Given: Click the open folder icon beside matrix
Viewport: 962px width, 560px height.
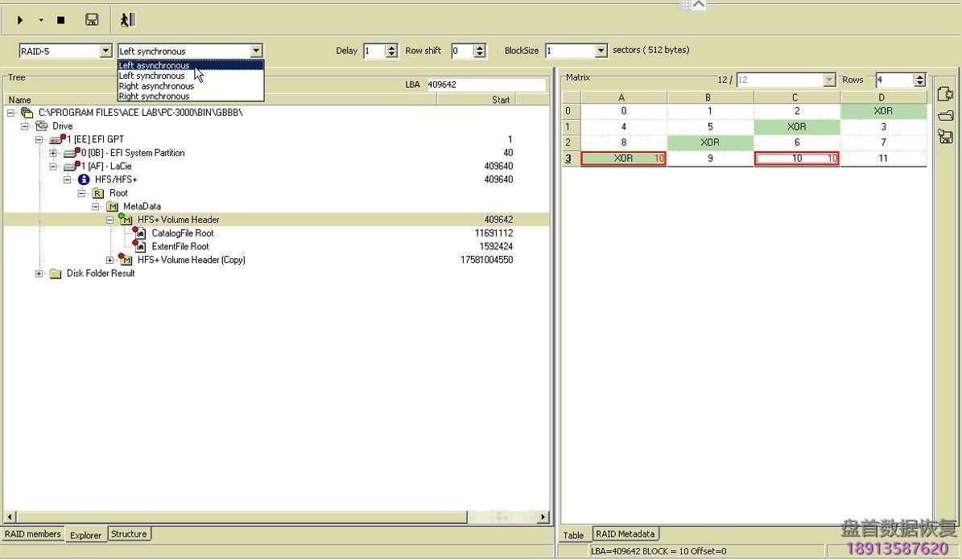Looking at the screenshot, I should [946, 116].
